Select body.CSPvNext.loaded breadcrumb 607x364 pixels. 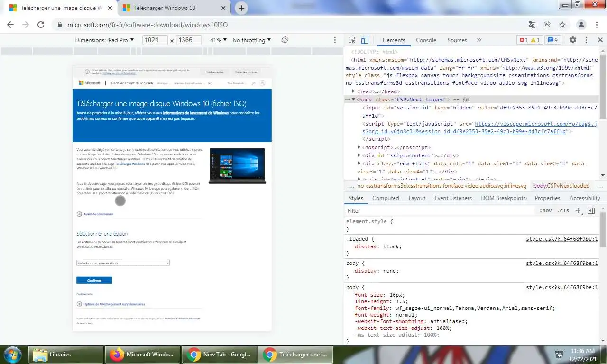click(561, 186)
